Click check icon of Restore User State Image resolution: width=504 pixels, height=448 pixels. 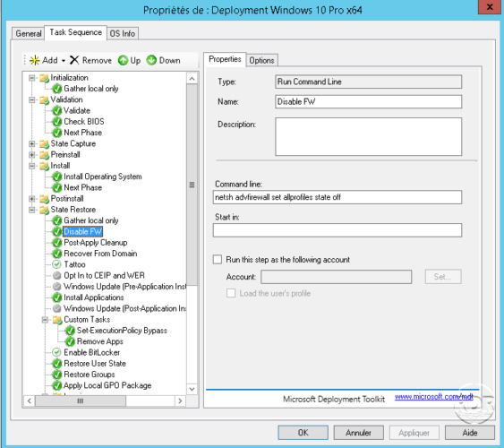pos(57,364)
